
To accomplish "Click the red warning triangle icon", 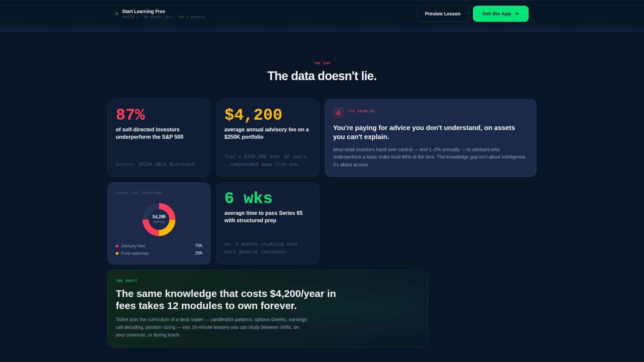I will tap(338, 113).
